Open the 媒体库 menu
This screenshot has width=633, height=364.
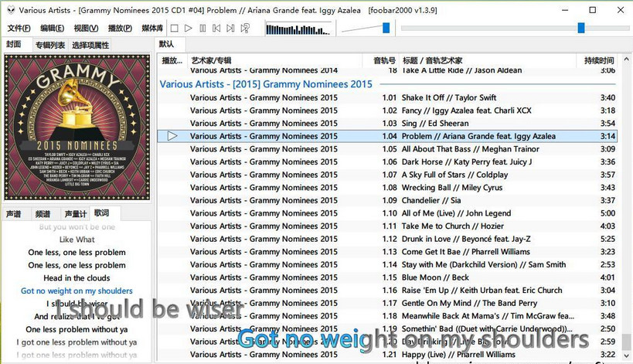[x=152, y=29]
